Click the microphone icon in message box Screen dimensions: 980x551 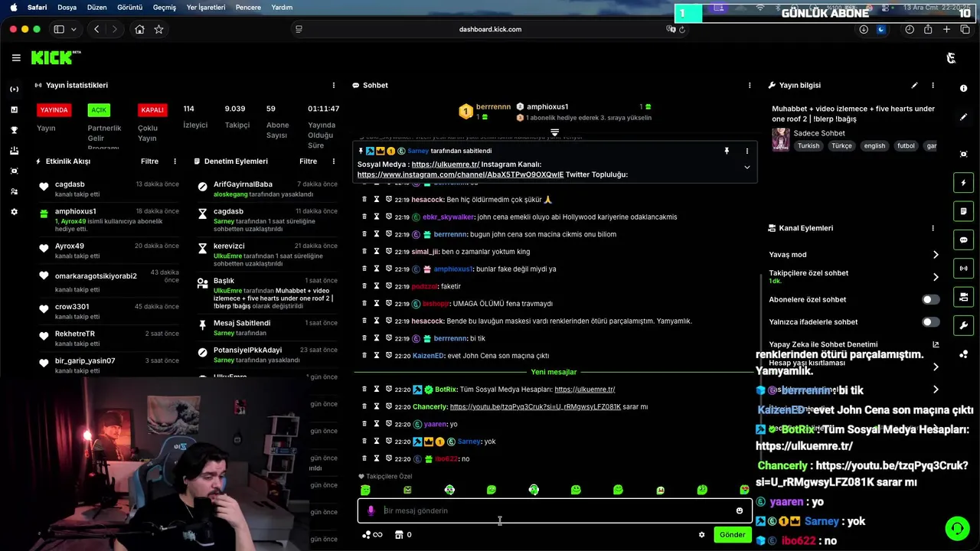click(x=371, y=510)
